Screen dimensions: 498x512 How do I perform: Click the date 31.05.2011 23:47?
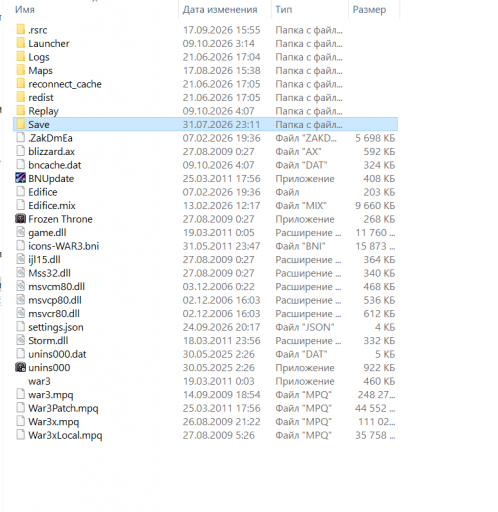[221, 246]
